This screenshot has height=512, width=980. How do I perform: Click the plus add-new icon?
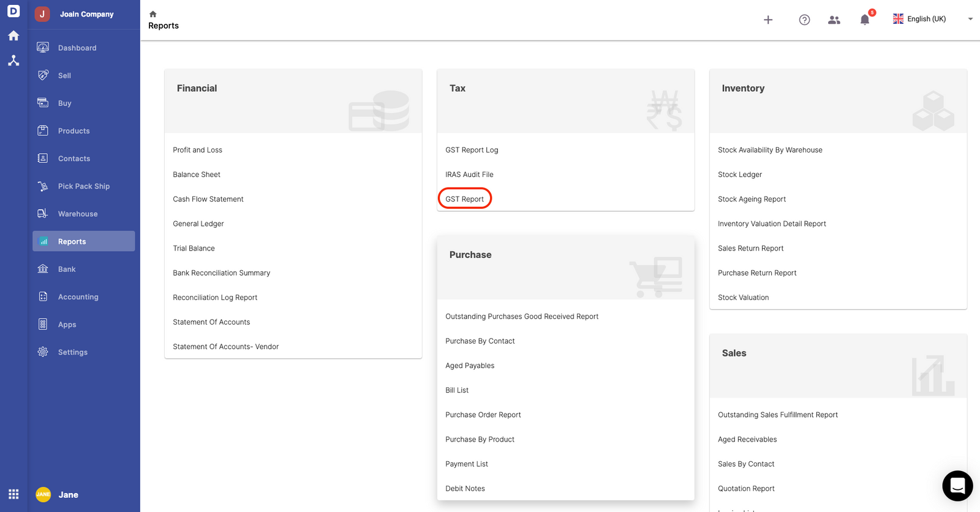pos(768,20)
